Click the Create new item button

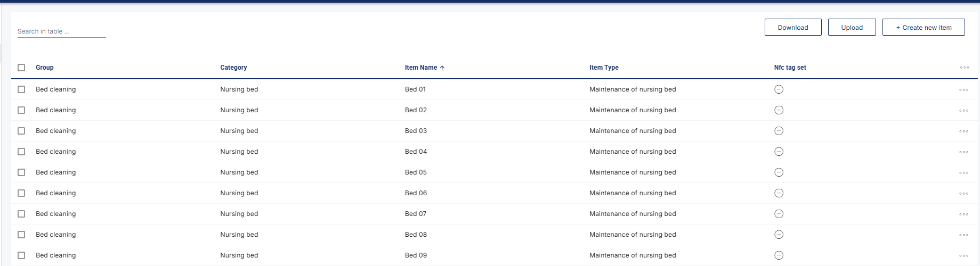924,27
